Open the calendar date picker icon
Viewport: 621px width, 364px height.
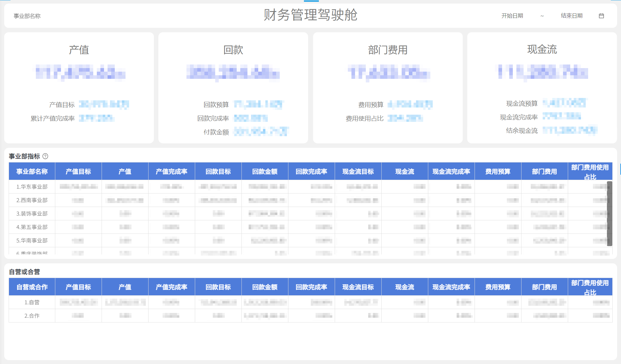(x=601, y=16)
